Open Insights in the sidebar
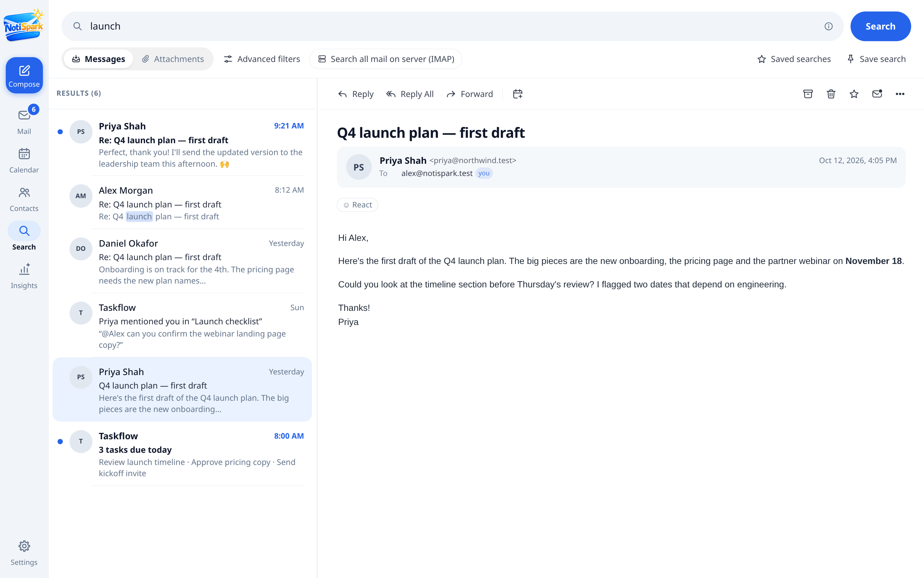 [x=24, y=276]
